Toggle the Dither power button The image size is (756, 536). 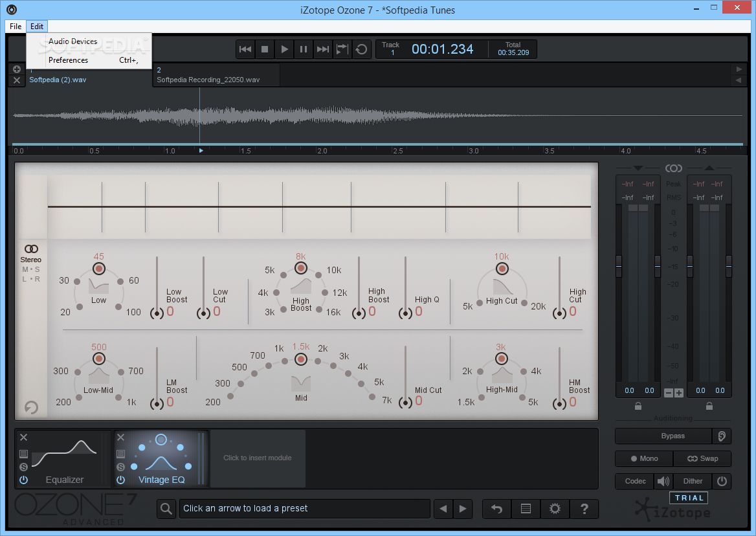(722, 481)
